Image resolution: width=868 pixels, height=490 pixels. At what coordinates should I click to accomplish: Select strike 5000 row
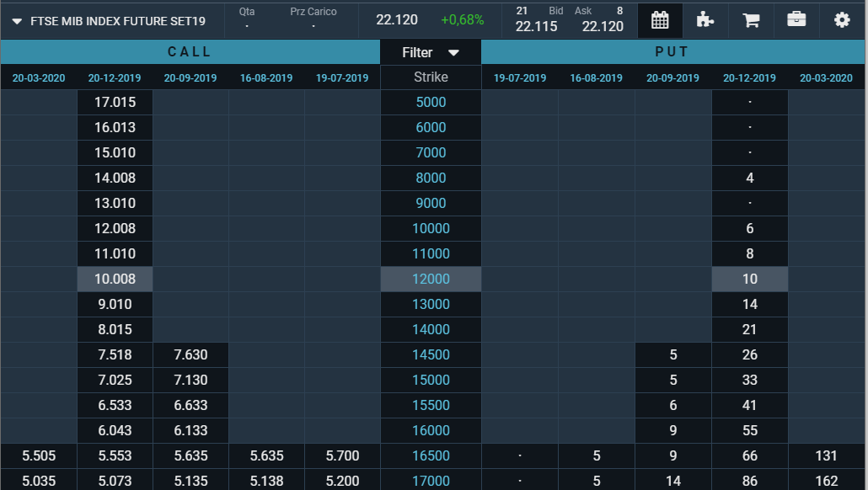[431, 103]
